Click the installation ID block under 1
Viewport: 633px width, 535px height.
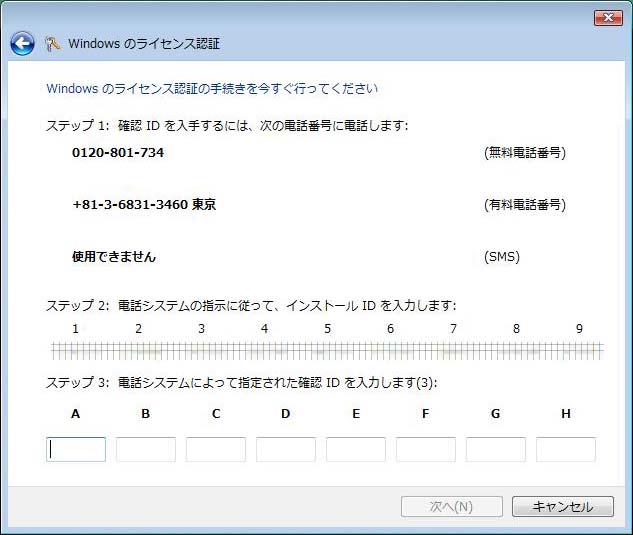[75, 351]
